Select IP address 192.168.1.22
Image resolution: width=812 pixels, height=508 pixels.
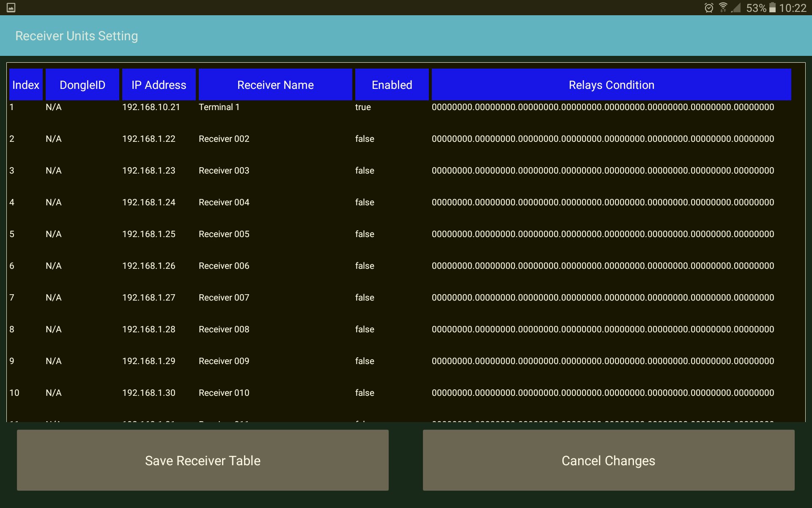coord(149,139)
